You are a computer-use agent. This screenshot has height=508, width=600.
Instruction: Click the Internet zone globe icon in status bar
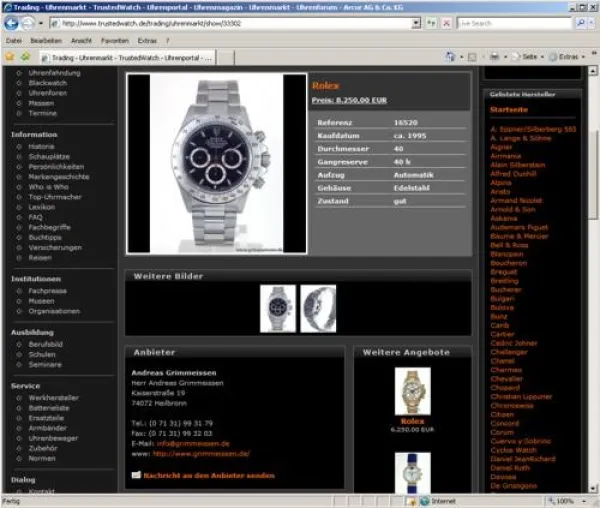[x=425, y=501]
